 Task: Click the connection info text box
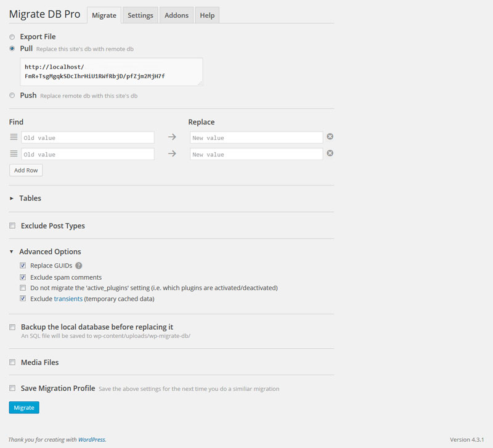pos(112,71)
